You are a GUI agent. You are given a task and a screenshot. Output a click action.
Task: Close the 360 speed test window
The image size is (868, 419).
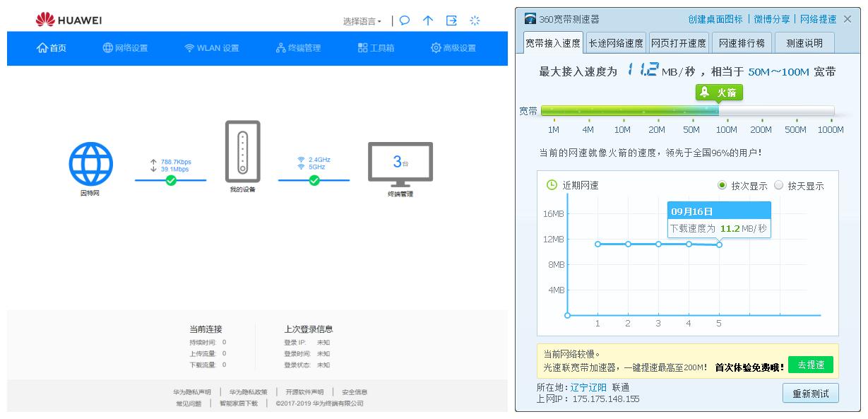click(848, 19)
